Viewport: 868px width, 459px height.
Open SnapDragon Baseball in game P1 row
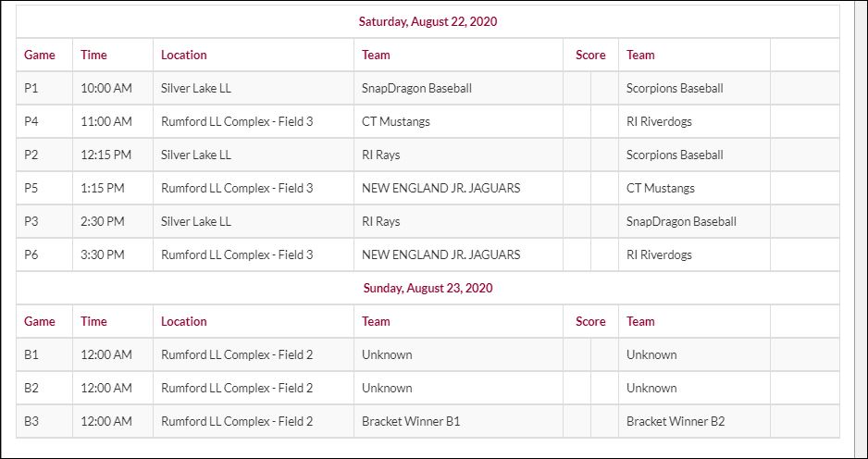416,89
